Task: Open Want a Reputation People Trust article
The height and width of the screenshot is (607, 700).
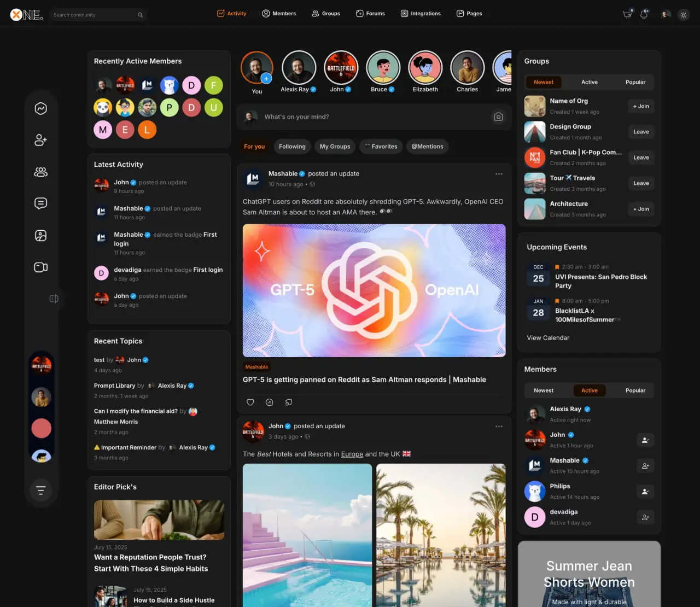Action: [x=151, y=563]
